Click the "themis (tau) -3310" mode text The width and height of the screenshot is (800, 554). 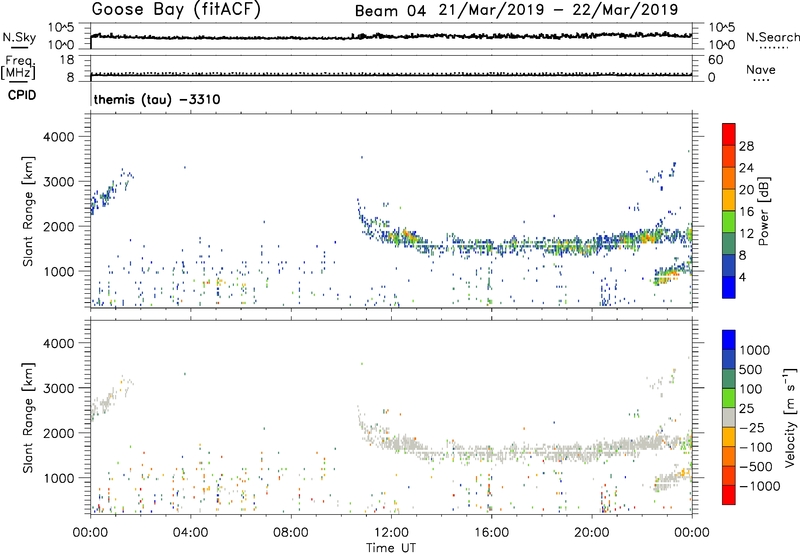pyautogui.click(x=157, y=99)
